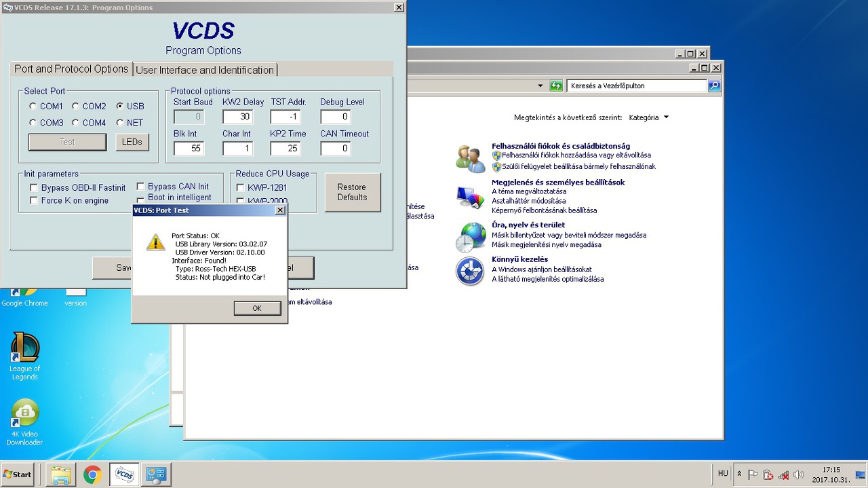This screenshot has height=488, width=868.
Task: Click the warning icon in Port Test dialog
Action: (x=156, y=242)
